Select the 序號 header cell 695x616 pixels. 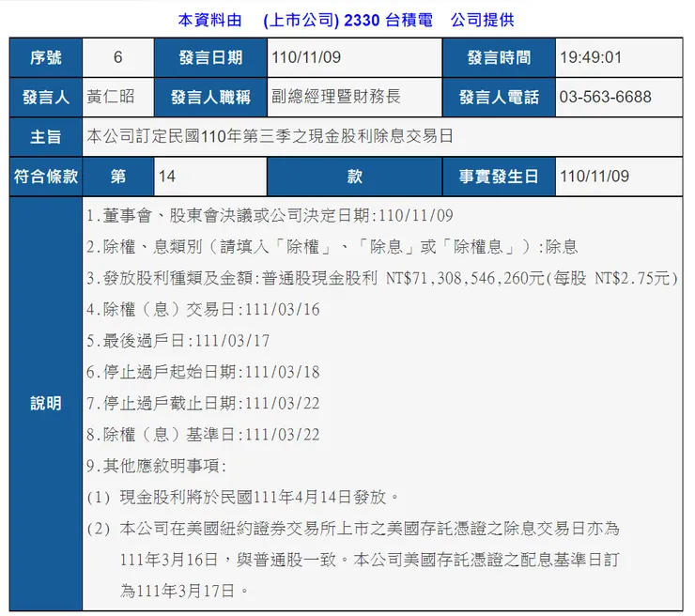(46, 57)
